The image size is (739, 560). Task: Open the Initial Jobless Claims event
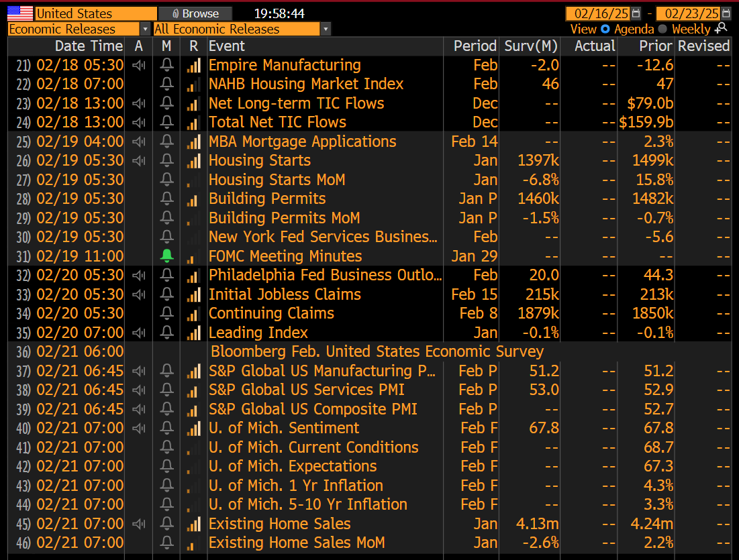[285, 294]
